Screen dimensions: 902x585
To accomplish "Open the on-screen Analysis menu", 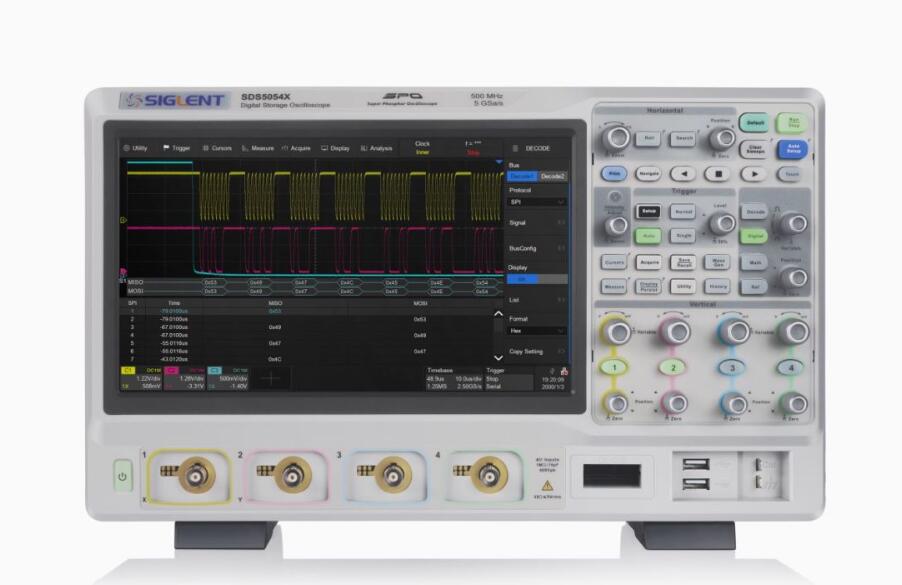I will pos(376,148).
